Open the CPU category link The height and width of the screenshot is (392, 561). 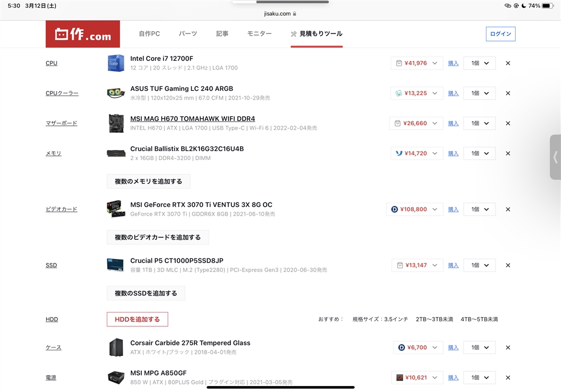point(51,64)
